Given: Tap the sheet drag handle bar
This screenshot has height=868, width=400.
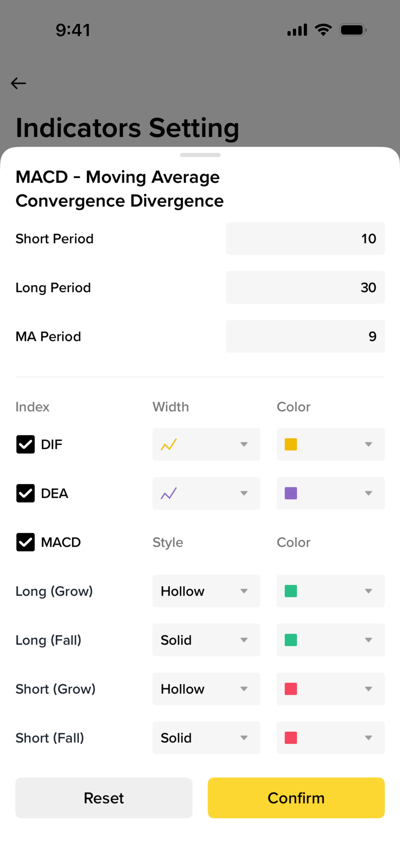Looking at the screenshot, I should pos(200,155).
